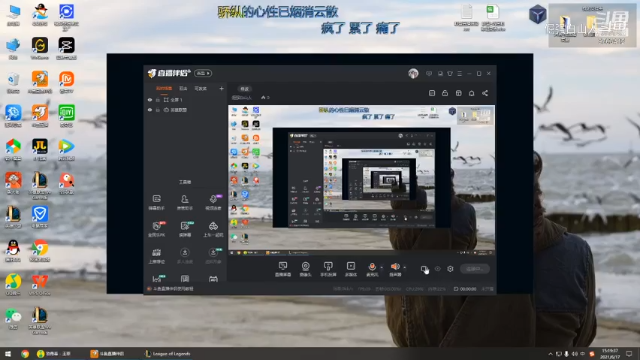Screen dimensions: 640x360
Task: Mute the orange speaker icon
Action: click(395, 267)
